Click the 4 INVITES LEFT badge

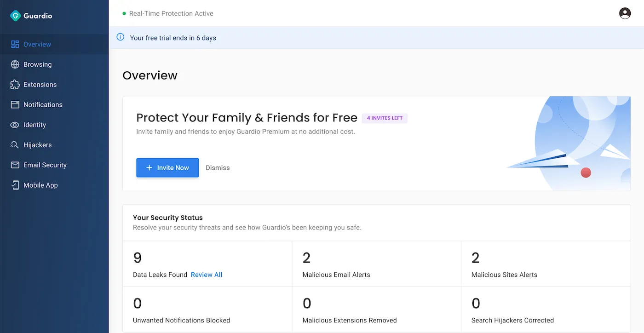tap(385, 118)
